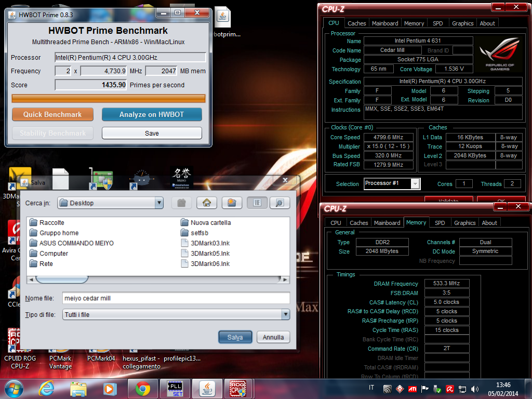The width and height of the screenshot is (532, 399).
Task: Click the Action Center flag tray icon
Action: click(425, 389)
